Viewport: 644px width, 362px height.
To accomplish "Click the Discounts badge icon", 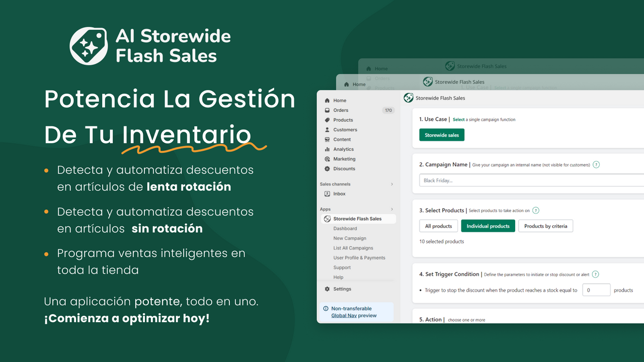I will (x=328, y=169).
